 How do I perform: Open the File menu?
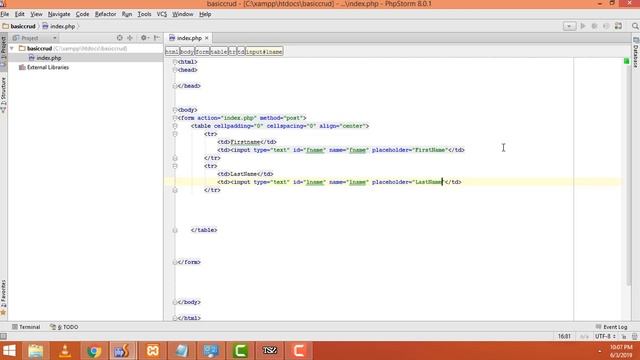[x=4, y=14]
